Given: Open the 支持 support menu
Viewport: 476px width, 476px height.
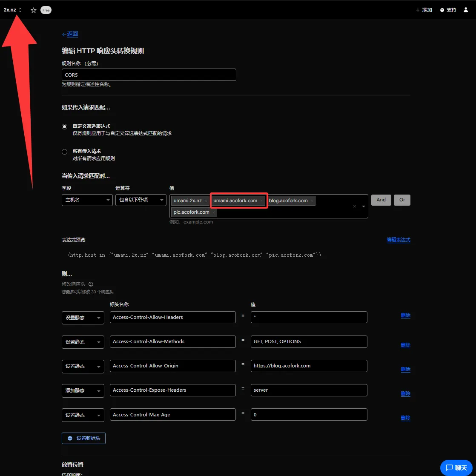Looking at the screenshot, I should 448,10.
